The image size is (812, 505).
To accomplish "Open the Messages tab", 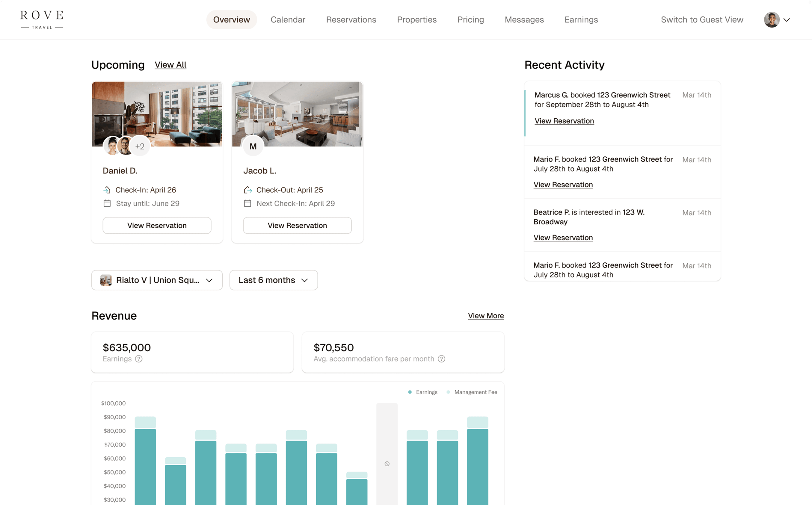I will tap(524, 20).
